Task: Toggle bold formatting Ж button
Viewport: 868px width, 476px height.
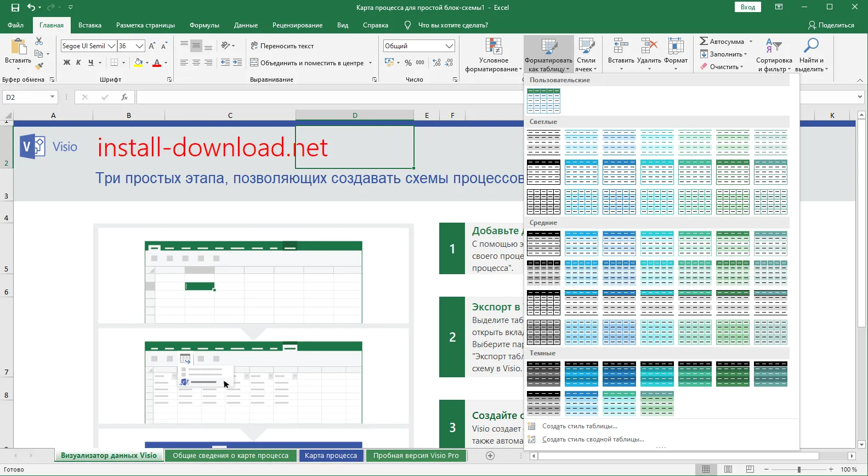Action: pos(67,63)
